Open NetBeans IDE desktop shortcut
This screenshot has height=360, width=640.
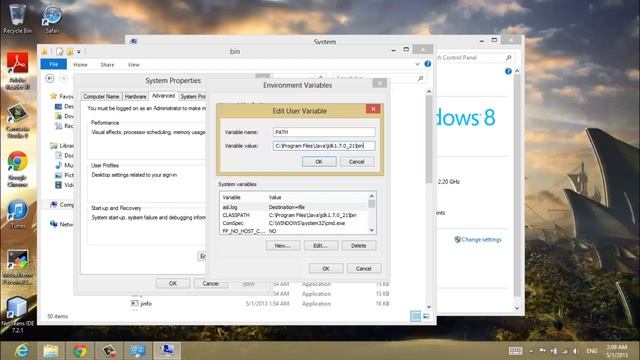pyautogui.click(x=17, y=315)
